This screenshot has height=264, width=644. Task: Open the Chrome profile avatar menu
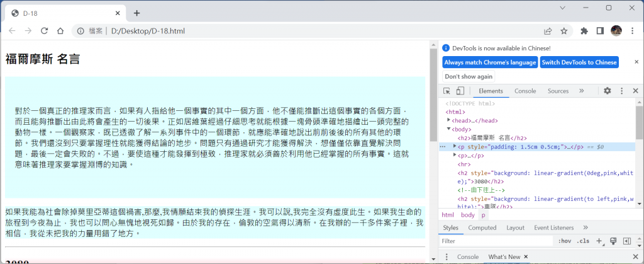click(x=616, y=30)
